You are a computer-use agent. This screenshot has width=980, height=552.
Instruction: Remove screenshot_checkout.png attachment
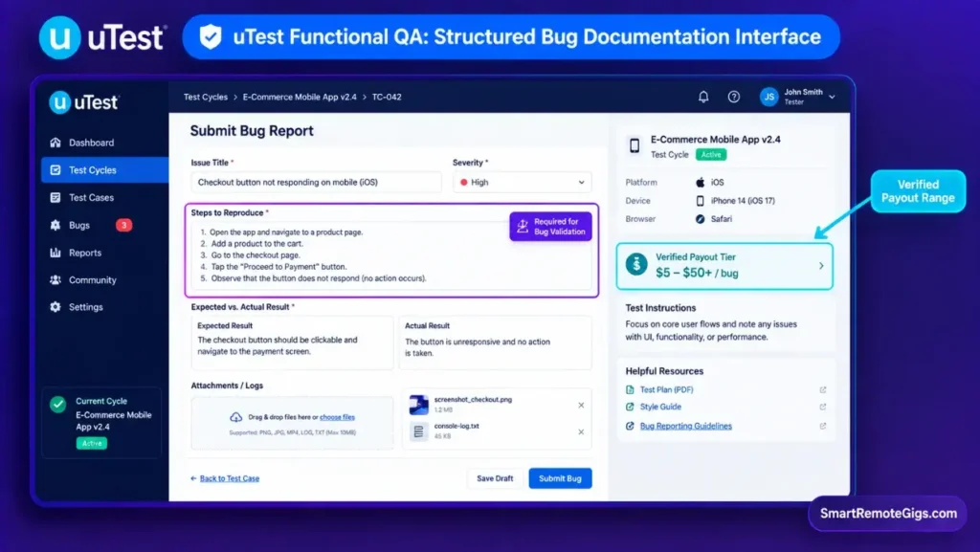(581, 406)
